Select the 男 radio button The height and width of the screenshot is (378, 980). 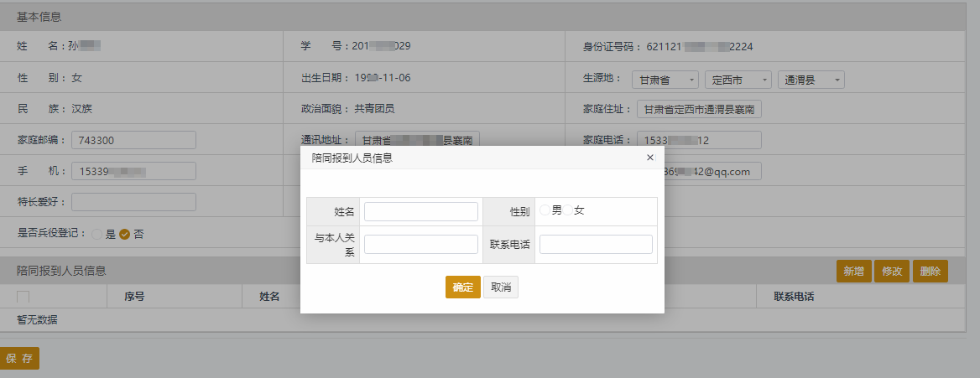[545, 210]
